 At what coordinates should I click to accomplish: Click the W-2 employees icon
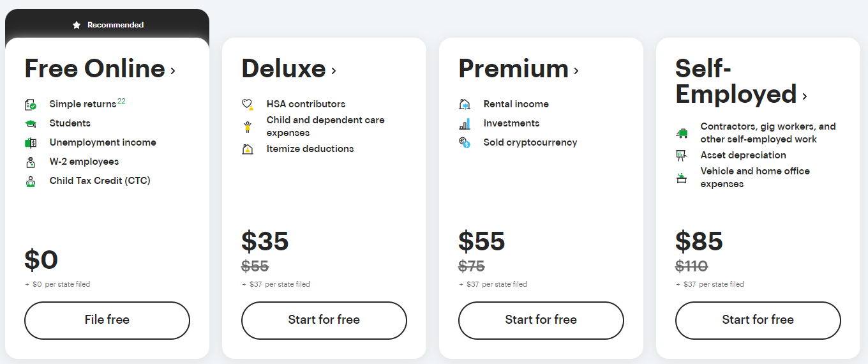[31, 162]
